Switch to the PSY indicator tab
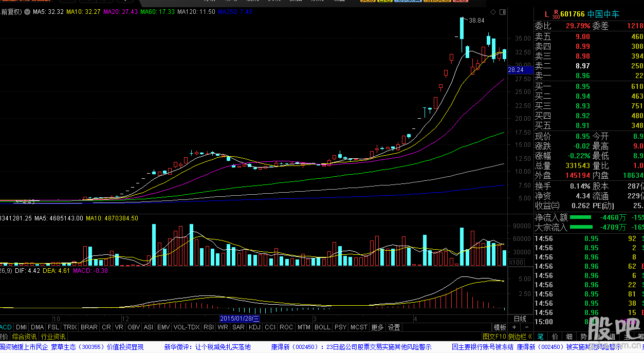Viewport: 644px width, 353px height. (340, 327)
